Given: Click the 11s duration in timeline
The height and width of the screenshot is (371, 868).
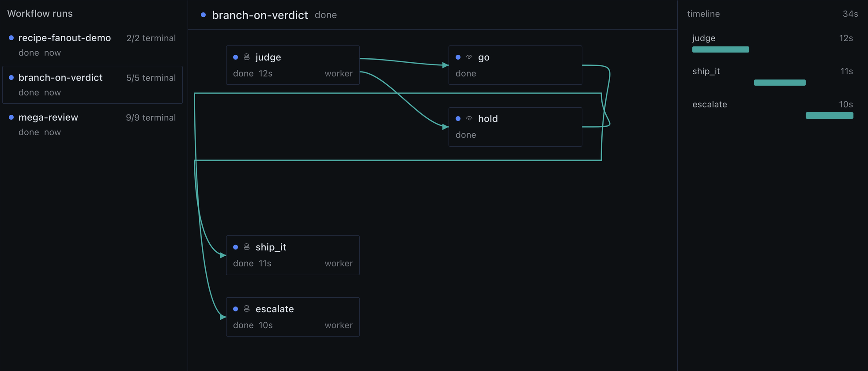Looking at the screenshot, I should 846,71.
